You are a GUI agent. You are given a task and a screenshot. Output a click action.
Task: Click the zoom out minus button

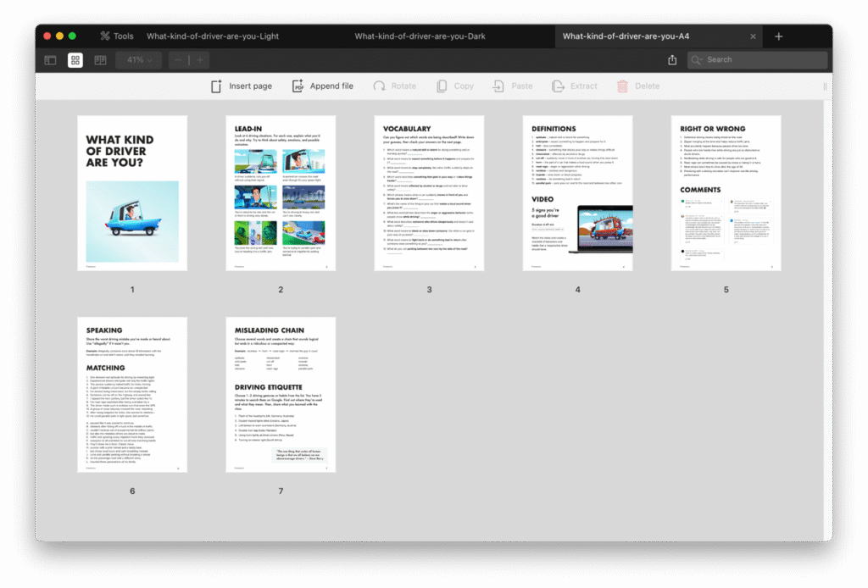[179, 60]
